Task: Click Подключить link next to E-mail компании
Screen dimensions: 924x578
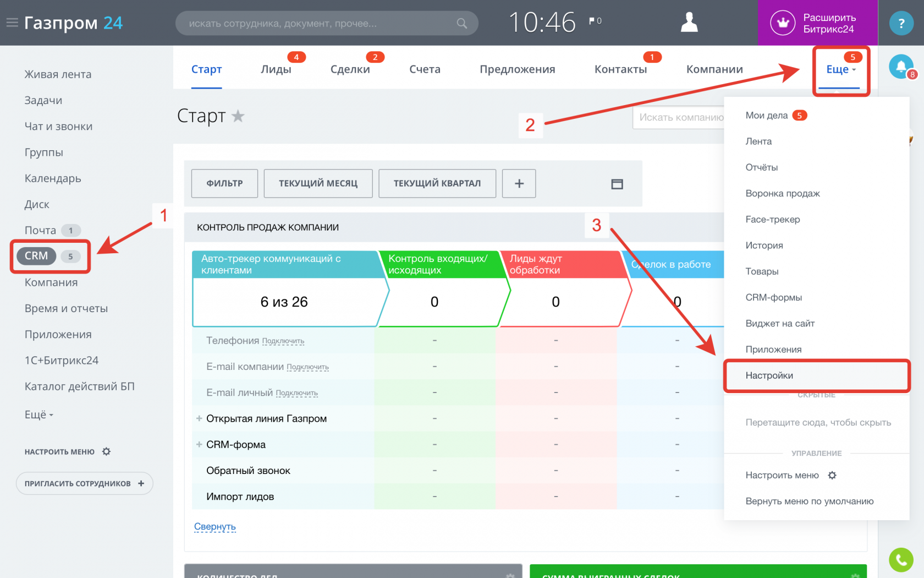Action: click(x=308, y=367)
